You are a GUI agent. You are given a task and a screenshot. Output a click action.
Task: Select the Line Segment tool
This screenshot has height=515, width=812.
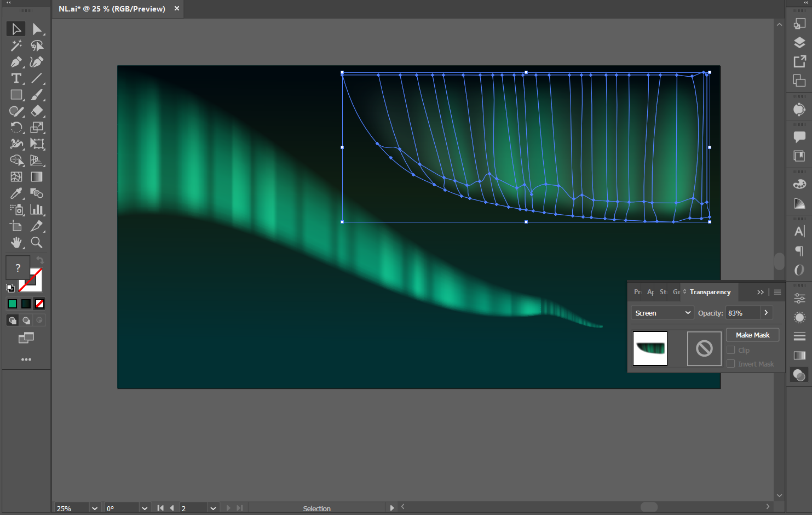tap(37, 78)
